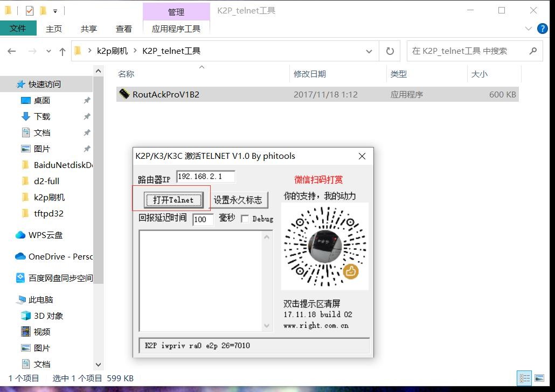
Task: Enable the Debug checkbox
Action: coord(245,219)
